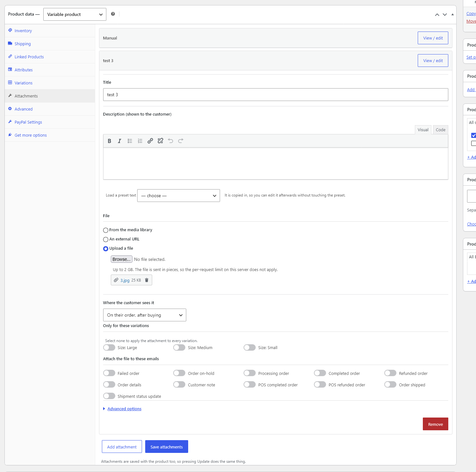Click the redo icon in editor
476x472 pixels.
tap(181, 141)
